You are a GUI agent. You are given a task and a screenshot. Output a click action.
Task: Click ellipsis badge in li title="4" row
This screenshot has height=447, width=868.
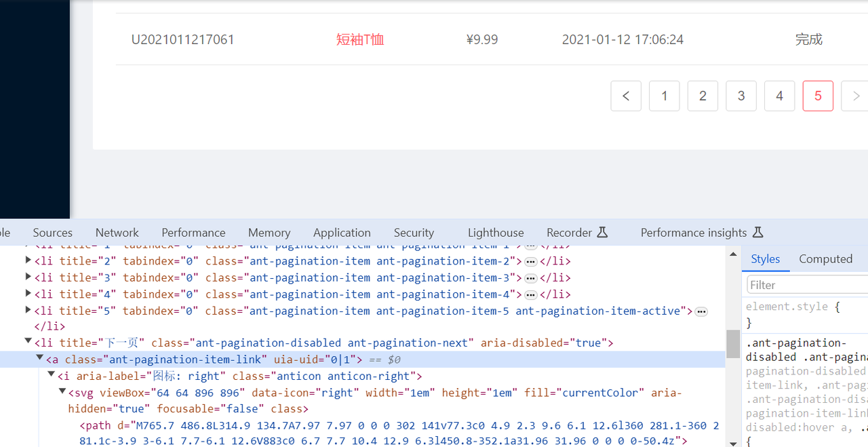(x=531, y=294)
